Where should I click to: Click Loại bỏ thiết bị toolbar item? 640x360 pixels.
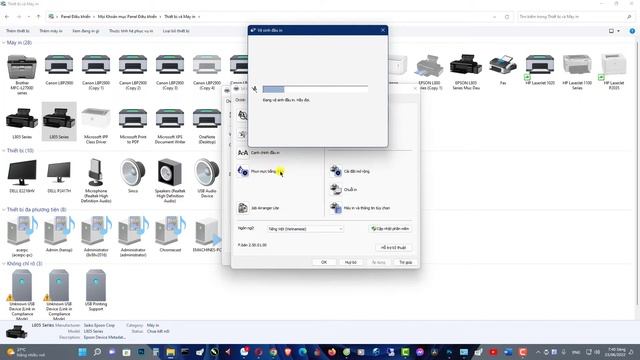click(x=176, y=31)
